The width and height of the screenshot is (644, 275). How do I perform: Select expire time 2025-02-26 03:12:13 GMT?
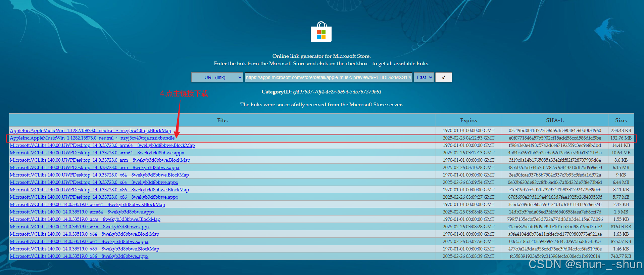click(468, 153)
